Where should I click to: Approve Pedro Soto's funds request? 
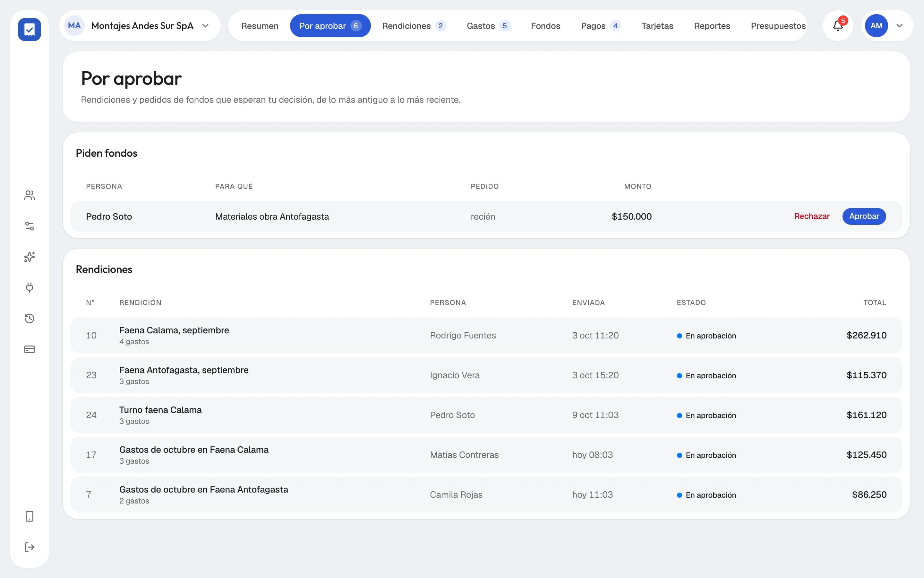pos(864,216)
